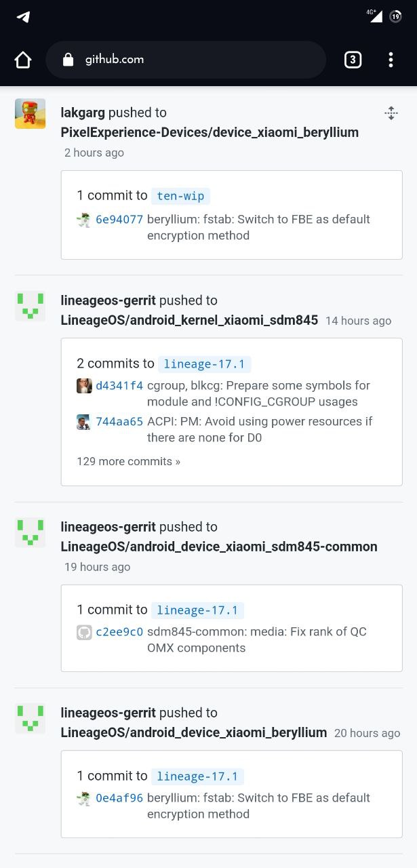The width and height of the screenshot is (417, 868).
Task: Open the lakgarg user profile link
Action: (83, 113)
